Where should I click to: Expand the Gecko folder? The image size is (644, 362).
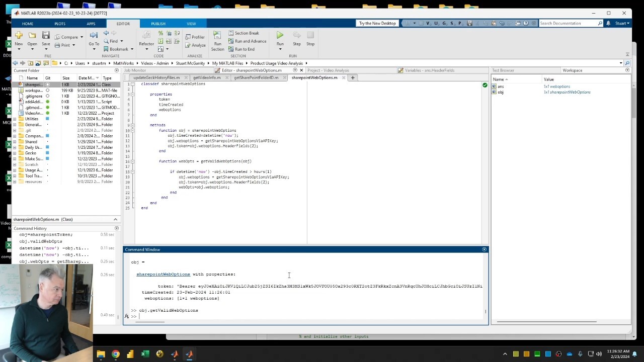14,153
